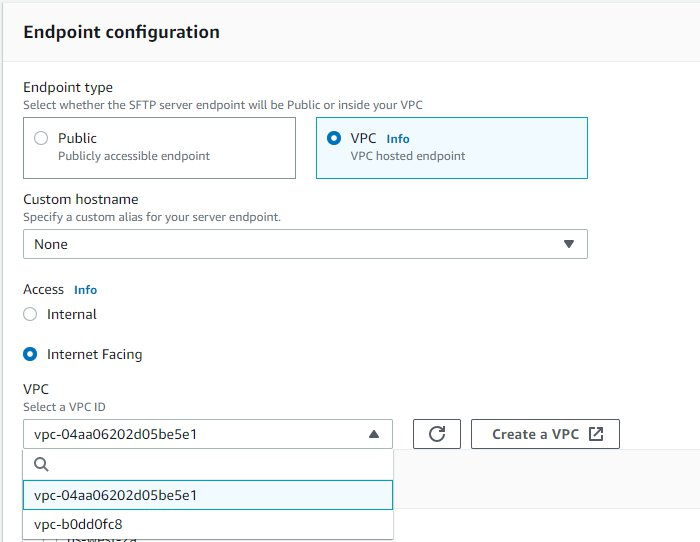The width and height of the screenshot is (700, 542).
Task: Collapse the VPC ID dropdown
Action: [208, 434]
